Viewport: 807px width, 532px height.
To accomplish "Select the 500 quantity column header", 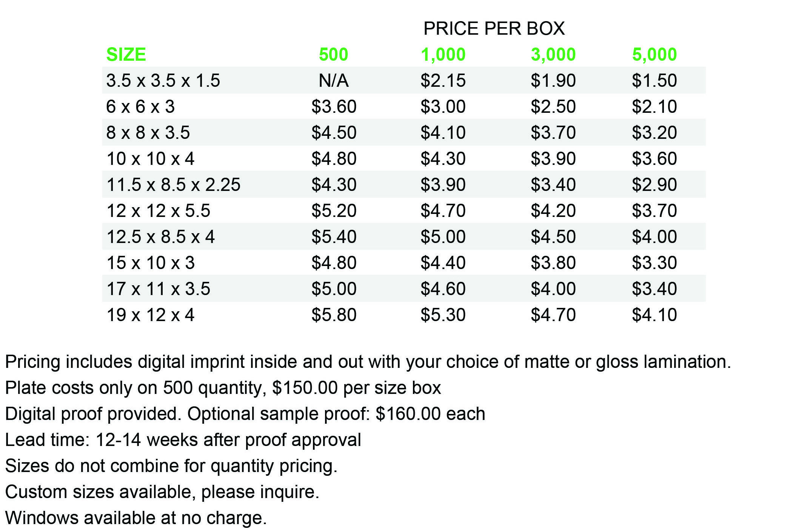I will point(333,54).
